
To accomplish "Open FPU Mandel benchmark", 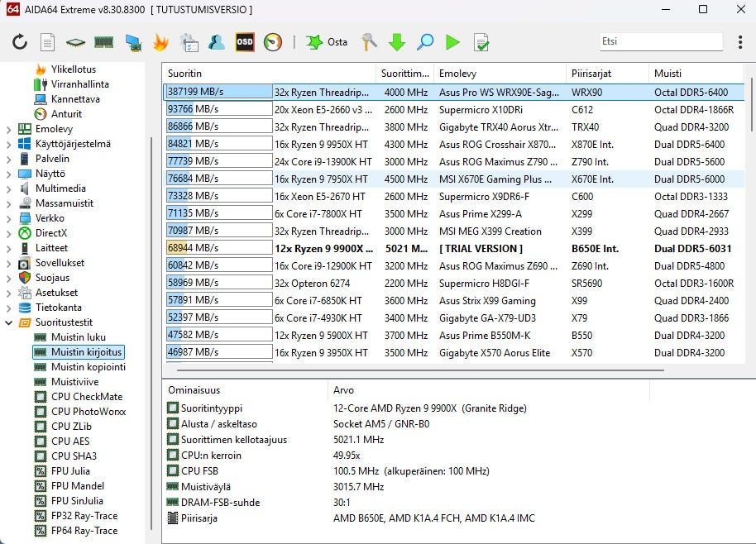I will tap(78, 487).
